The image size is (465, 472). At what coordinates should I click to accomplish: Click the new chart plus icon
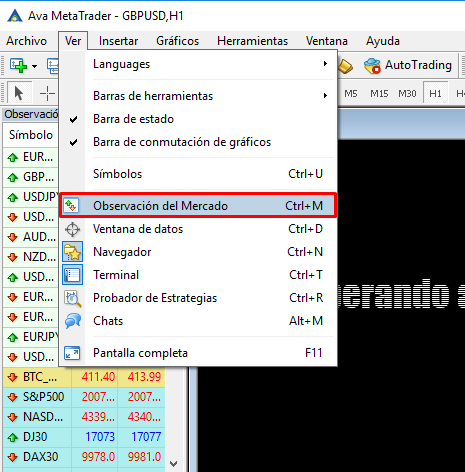tap(18, 65)
